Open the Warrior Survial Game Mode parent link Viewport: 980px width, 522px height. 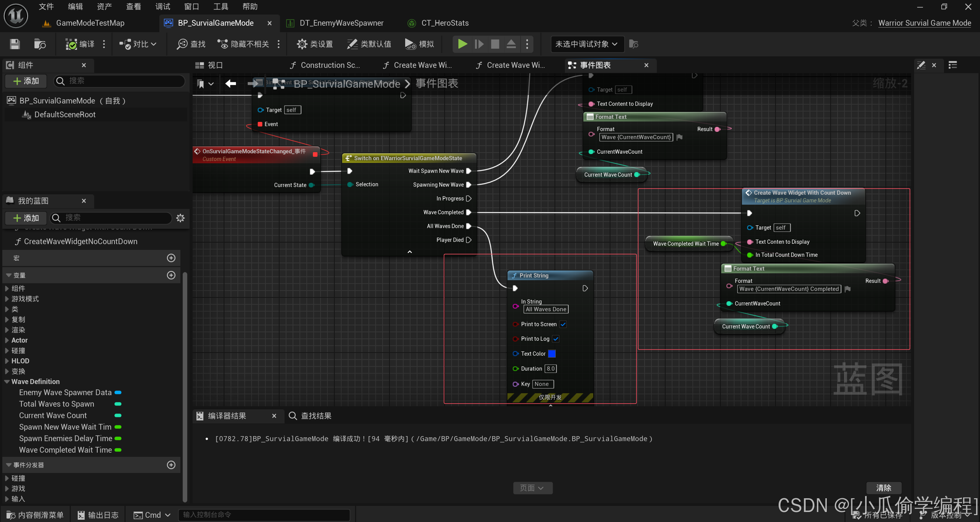click(x=924, y=23)
